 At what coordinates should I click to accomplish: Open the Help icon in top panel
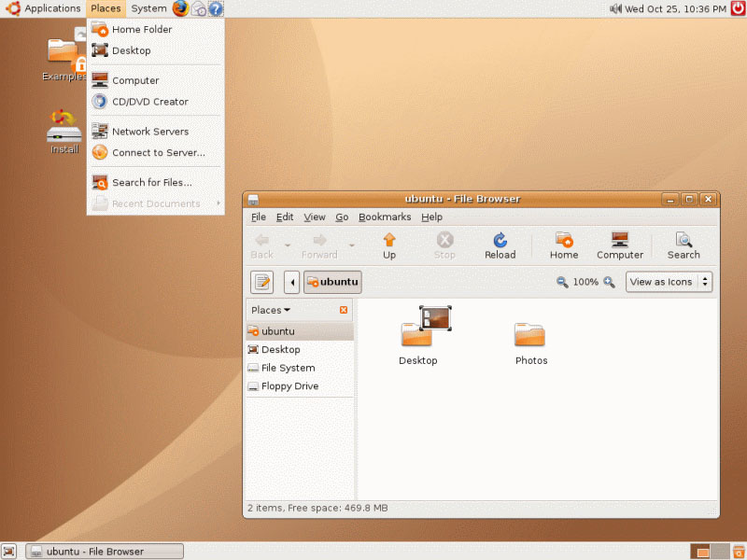point(216,8)
